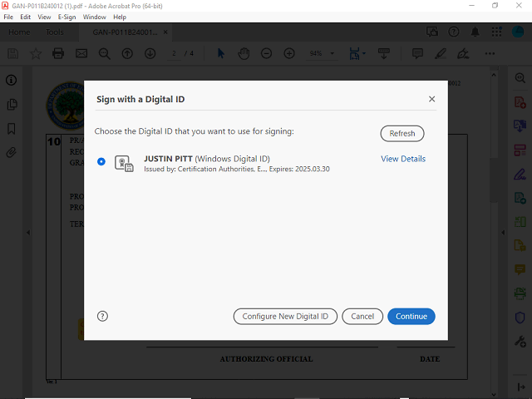Image resolution: width=532 pixels, height=399 pixels.
Task: Open the user profile avatar
Action: [518, 32]
